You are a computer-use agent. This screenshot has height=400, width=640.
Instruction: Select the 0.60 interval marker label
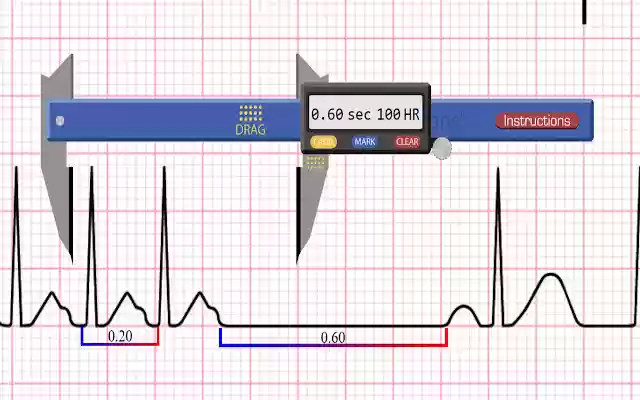(x=333, y=338)
